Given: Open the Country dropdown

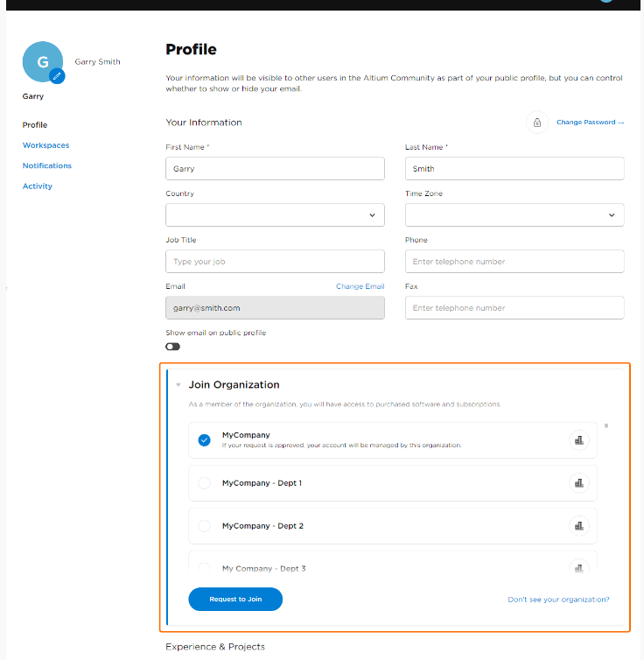Looking at the screenshot, I should coord(275,215).
